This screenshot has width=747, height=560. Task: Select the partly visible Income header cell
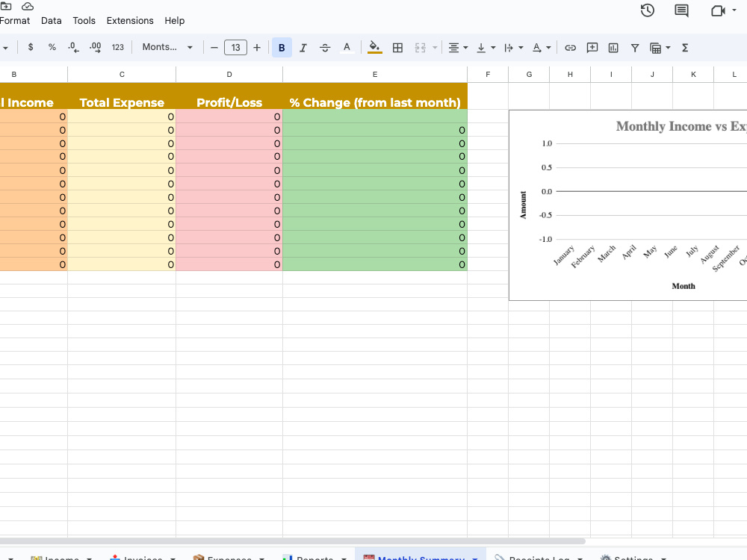[34, 96]
